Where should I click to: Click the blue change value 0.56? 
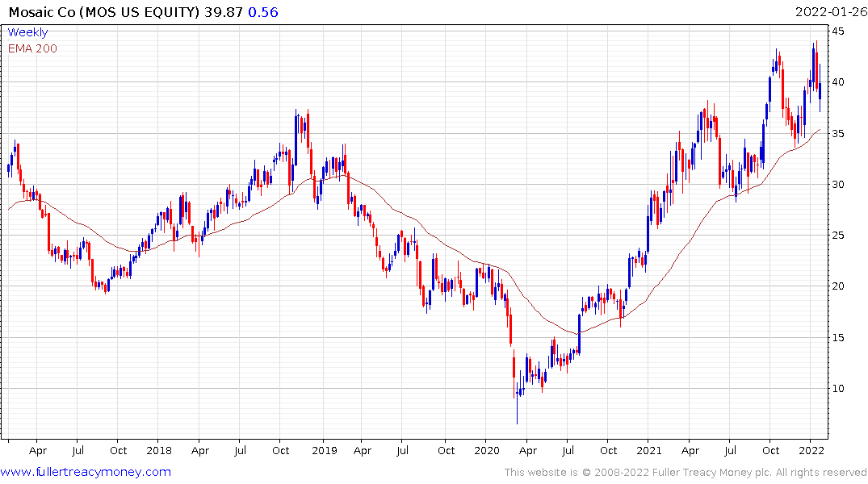pyautogui.click(x=263, y=12)
